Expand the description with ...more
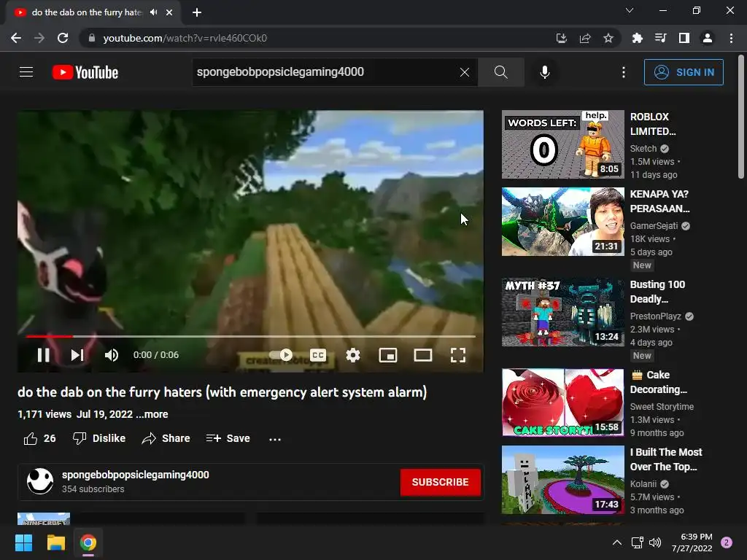This screenshot has width=747, height=560. coord(152,414)
